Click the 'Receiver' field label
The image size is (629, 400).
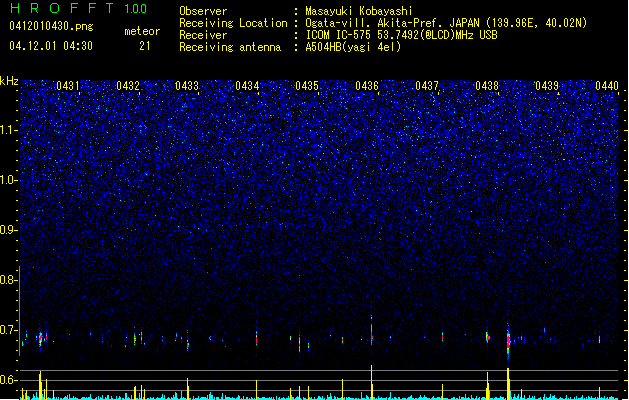point(203,35)
